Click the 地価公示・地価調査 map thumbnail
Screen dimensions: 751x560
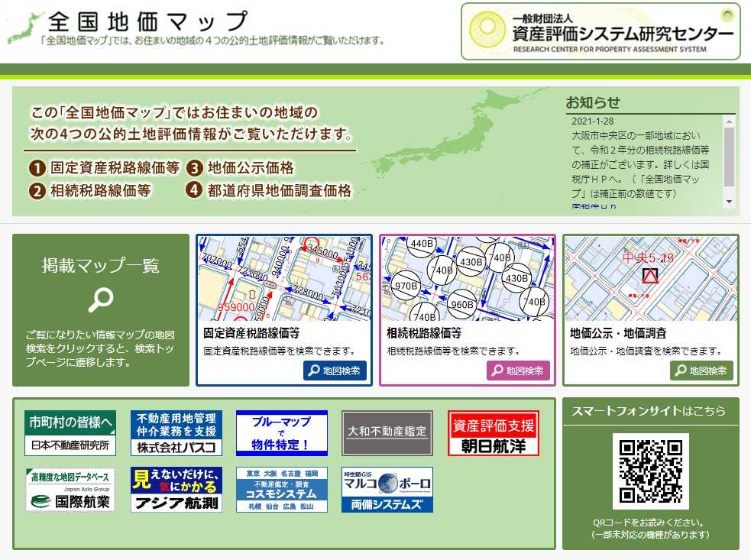point(652,278)
